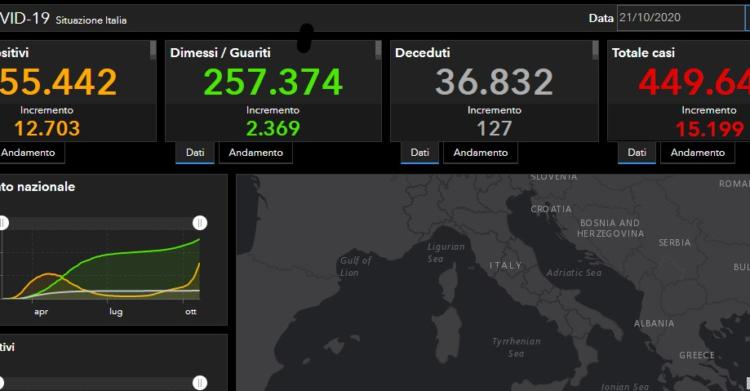Image resolution: width=750 pixels, height=391 pixels.
Task: Click the GREECE label on the map
Action: tap(697, 356)
